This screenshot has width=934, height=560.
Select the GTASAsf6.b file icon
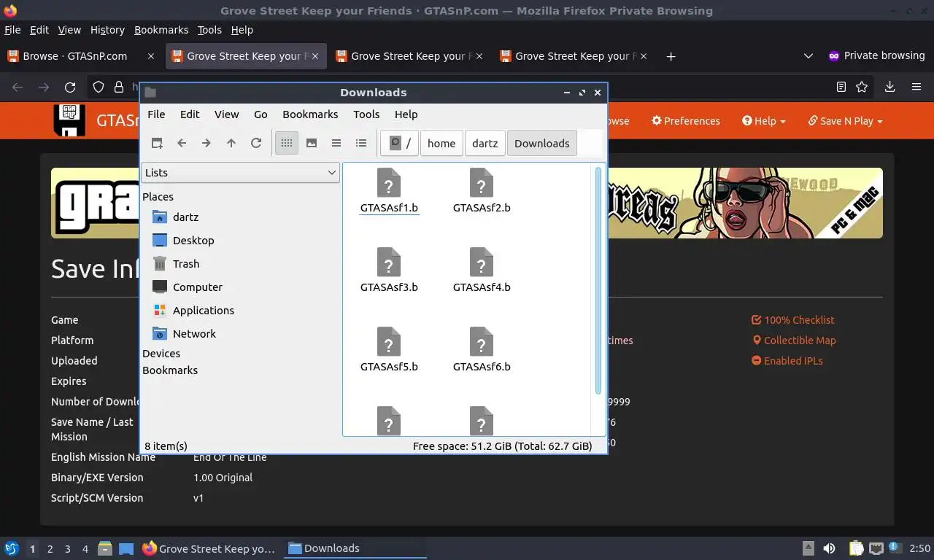482,342
